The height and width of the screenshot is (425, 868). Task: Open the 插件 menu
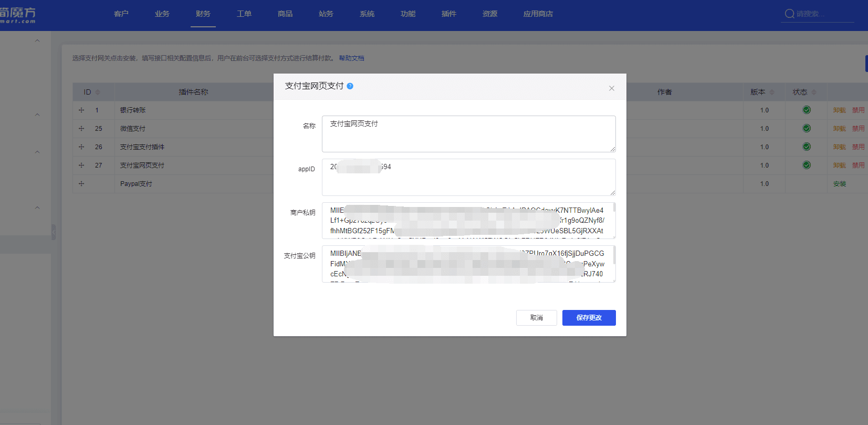449,14
